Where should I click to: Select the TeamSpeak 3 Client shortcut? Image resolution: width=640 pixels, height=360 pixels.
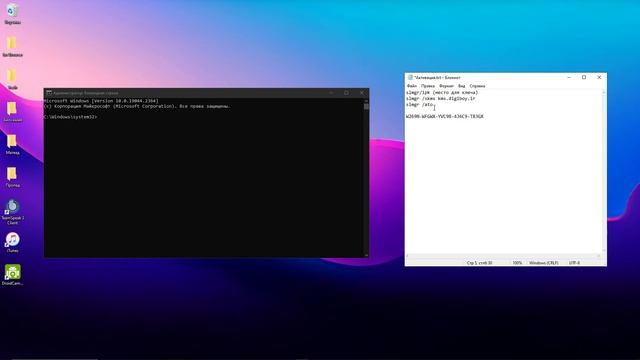coord(12,212)
